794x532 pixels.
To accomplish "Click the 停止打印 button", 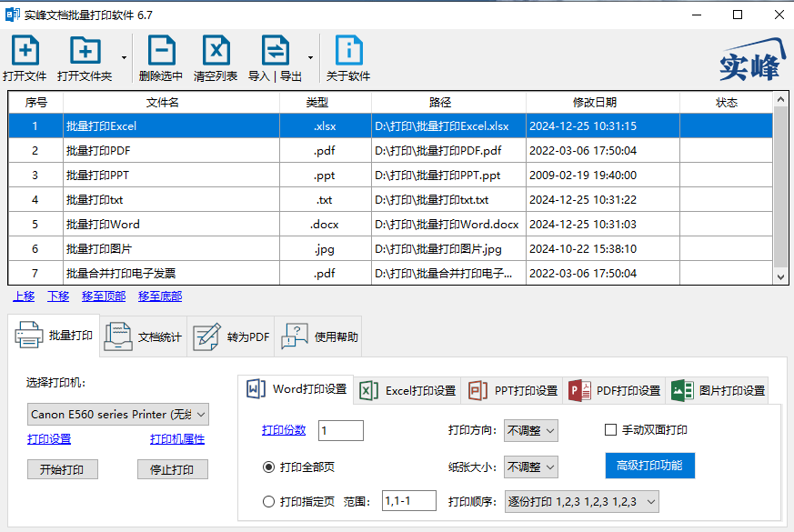I will (x=172, y=469).
